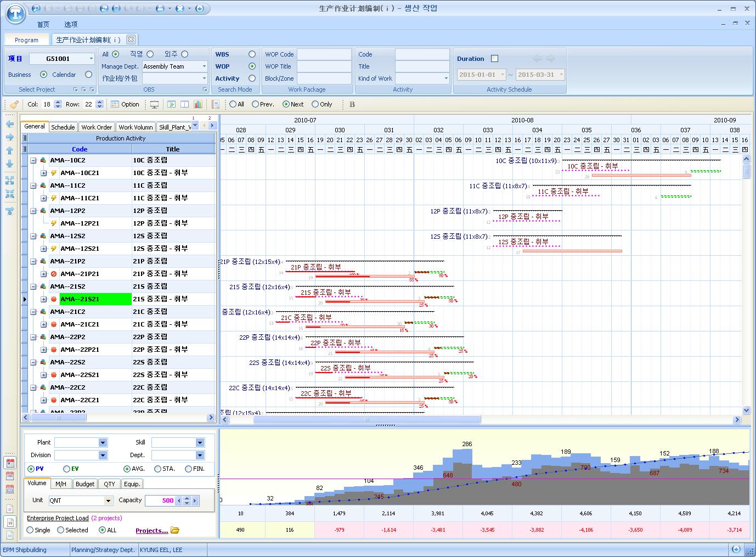Increase Capacity with the up stepper arrow
The height and width of the screenshot is (557, 756).
pos(187,498)
